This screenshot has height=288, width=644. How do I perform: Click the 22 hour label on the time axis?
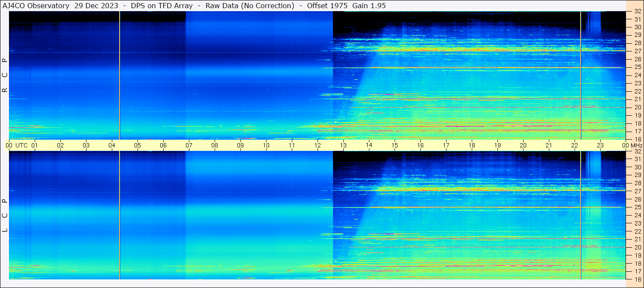(574, 145)
